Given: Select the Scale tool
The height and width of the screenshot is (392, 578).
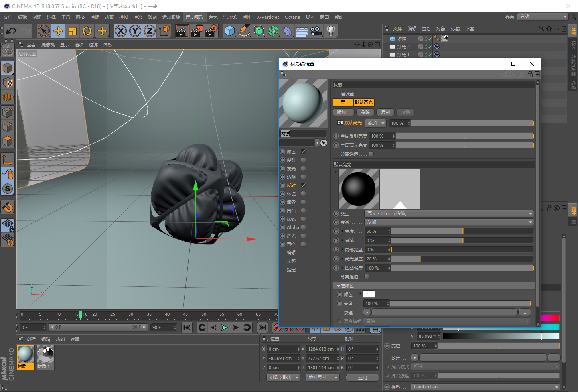Looking at the screenshot, I should coord(73,31).
